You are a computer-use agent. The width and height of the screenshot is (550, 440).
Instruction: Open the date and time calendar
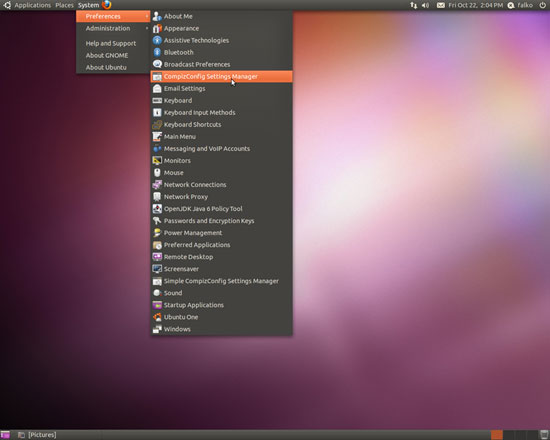tap(475, 5)
